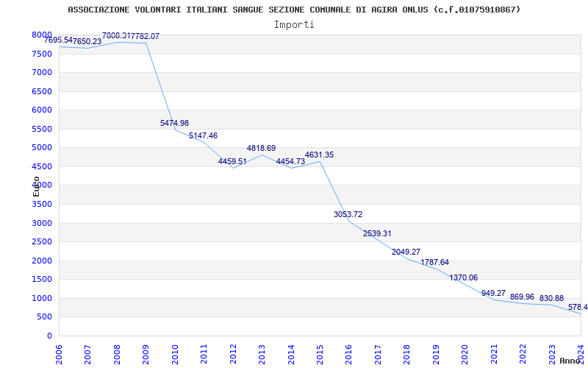The height and width of the screenshot is (368, 588).
Task: Click the 5500 y-axis tick label
Action: pos(42,129)
